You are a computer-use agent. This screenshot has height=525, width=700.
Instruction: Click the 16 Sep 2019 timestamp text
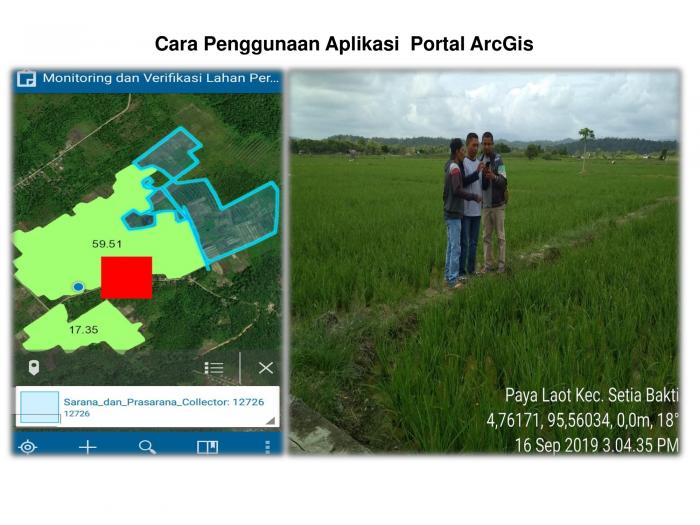(x=596, y=445)
